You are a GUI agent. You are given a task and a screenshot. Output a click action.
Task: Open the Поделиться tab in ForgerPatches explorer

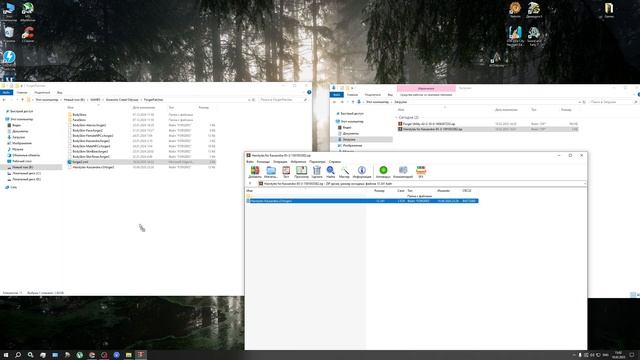pos(42,93)
